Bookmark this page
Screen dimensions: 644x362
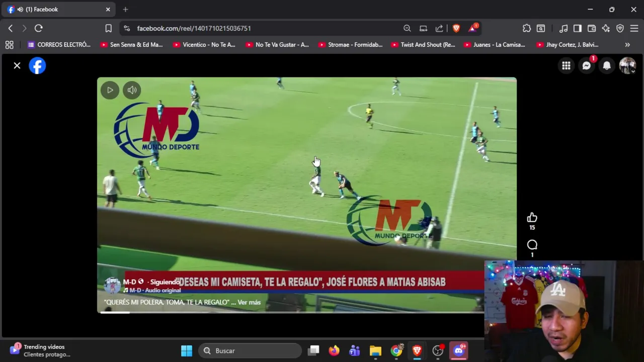[108, 28]
